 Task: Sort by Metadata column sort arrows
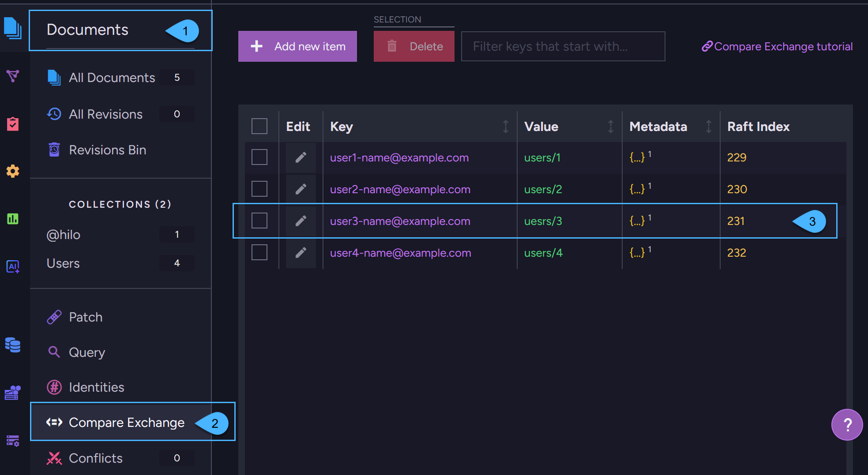tap(709, 127)
